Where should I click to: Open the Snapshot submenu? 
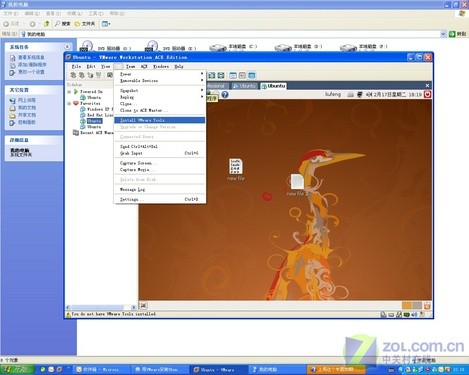pyautogui.click(x=159, y=90)
